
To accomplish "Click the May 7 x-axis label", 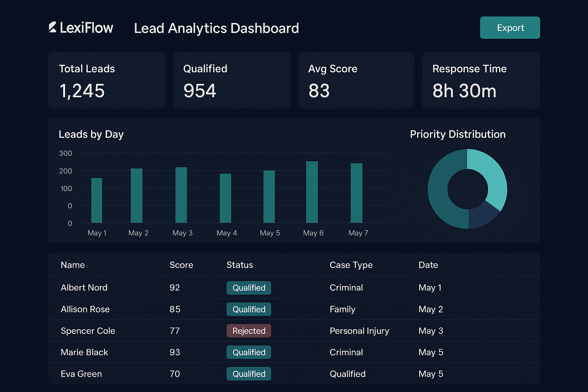I will tap(358, 233).
